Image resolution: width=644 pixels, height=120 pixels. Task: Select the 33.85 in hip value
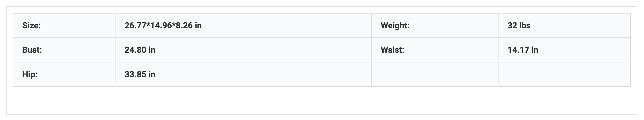(x=140, y=74)
